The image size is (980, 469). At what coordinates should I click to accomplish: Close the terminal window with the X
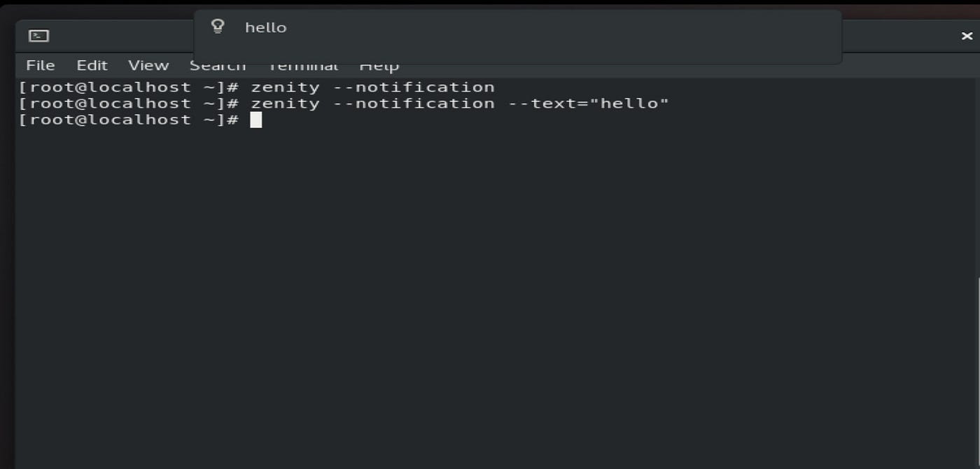[x=967, y=35]
